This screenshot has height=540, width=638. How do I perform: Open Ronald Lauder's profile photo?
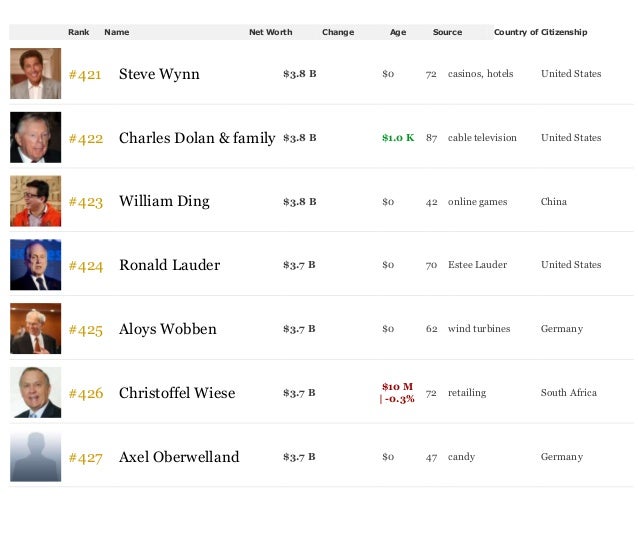[x=36, y=265]
